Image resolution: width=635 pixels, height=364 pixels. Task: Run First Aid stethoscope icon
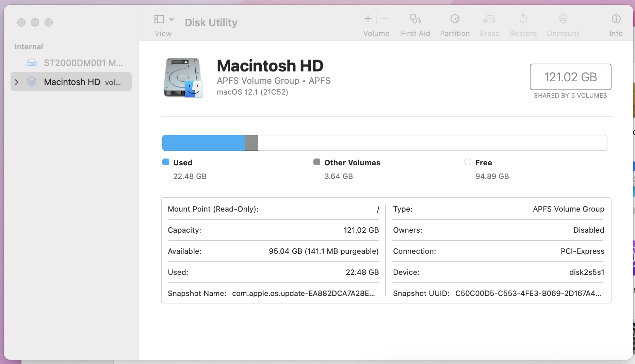coord(415,19)
